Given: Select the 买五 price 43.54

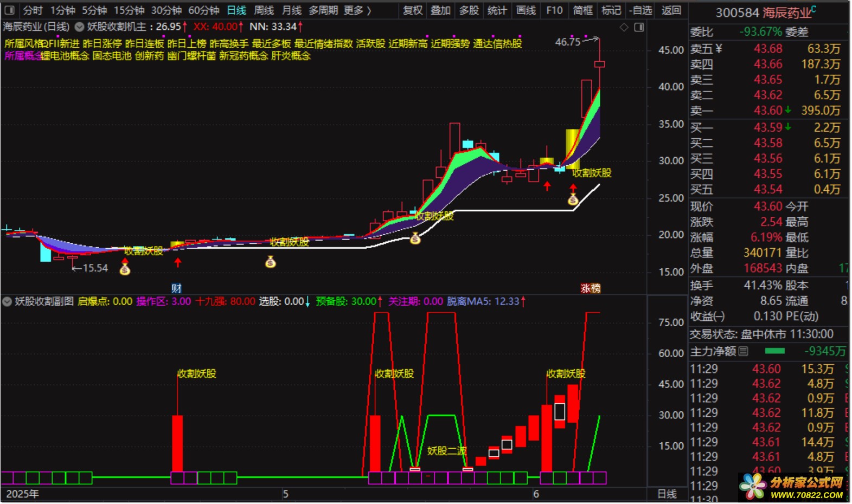Looking at the screenshot, I should [768, 190].
